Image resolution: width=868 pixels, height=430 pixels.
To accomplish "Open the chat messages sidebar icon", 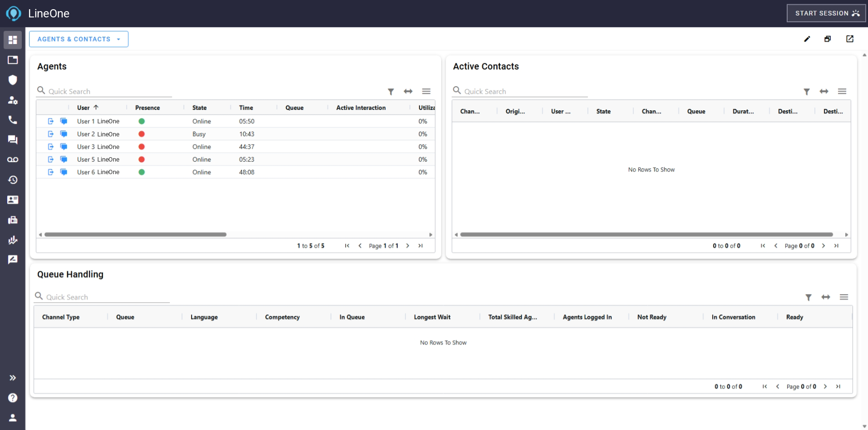I will (x=13, y=140).
